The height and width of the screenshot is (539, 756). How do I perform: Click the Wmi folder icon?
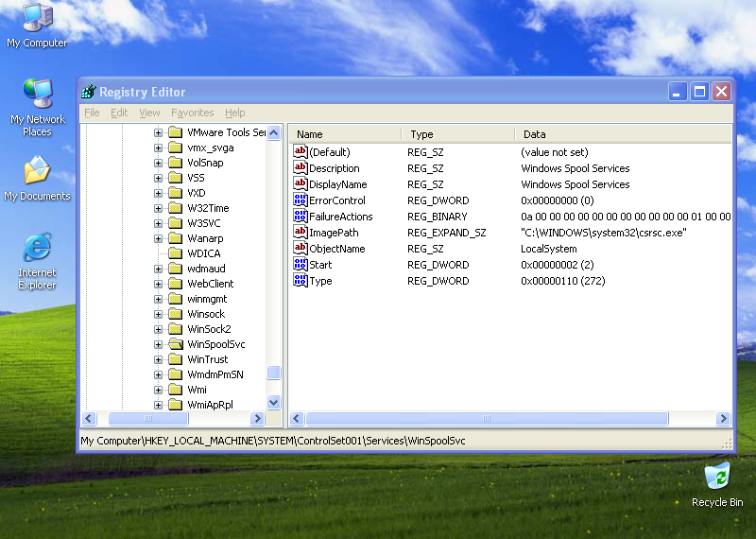176,390
